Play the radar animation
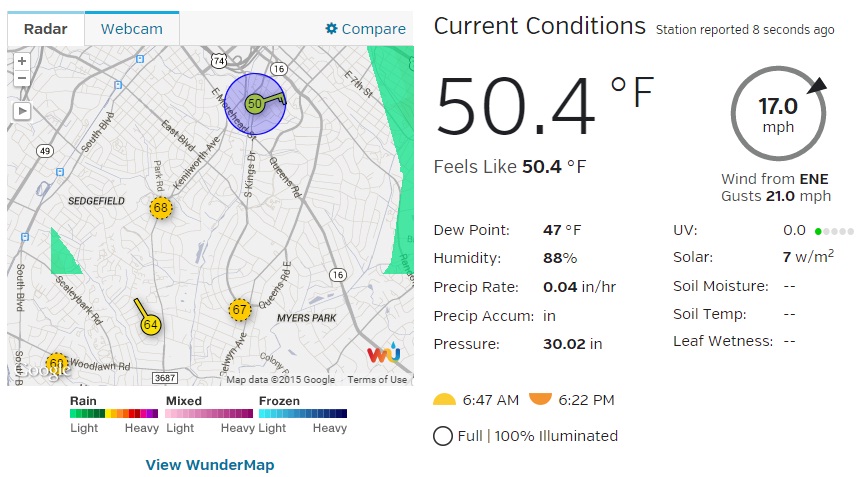Screen dimensions: 864x477 coord(21,111)
